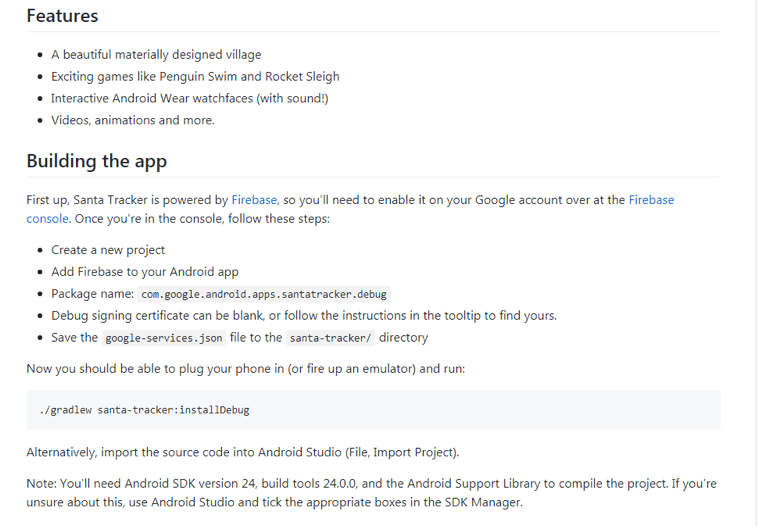Image resolution: width=759 pixels, height=526 pixels.
Task: Click 'Videos, animations and more.' bullet
Action: click(133, 120)
